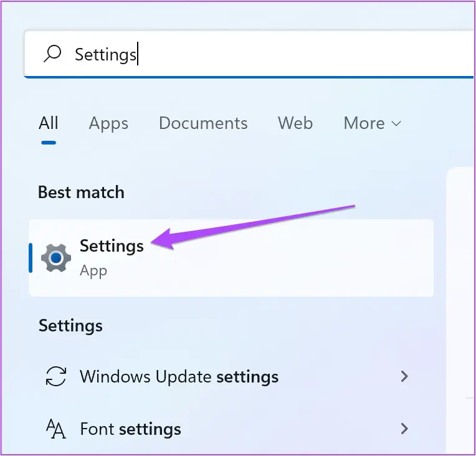476x456 pixels.
Task: Click the Windows Update sync arrows icon
Action: (56, 376)
